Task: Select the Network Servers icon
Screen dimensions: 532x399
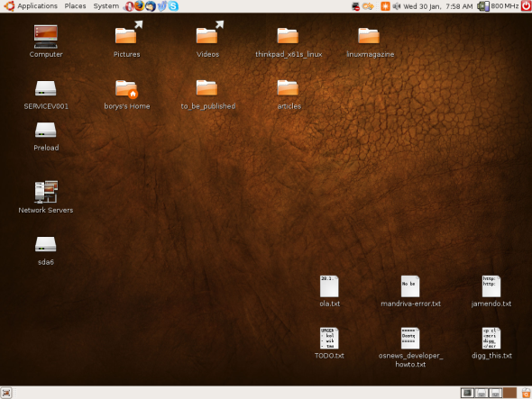Action: point(46,197)
